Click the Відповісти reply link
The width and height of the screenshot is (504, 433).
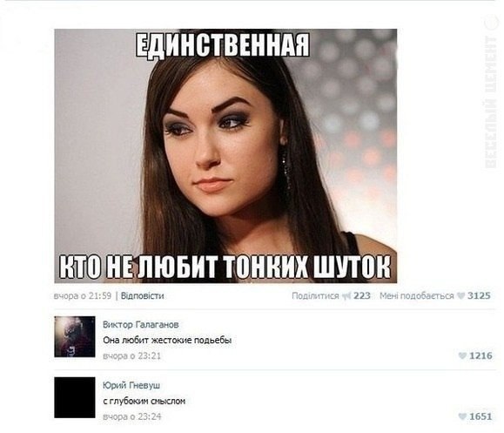tap(143, 295)
